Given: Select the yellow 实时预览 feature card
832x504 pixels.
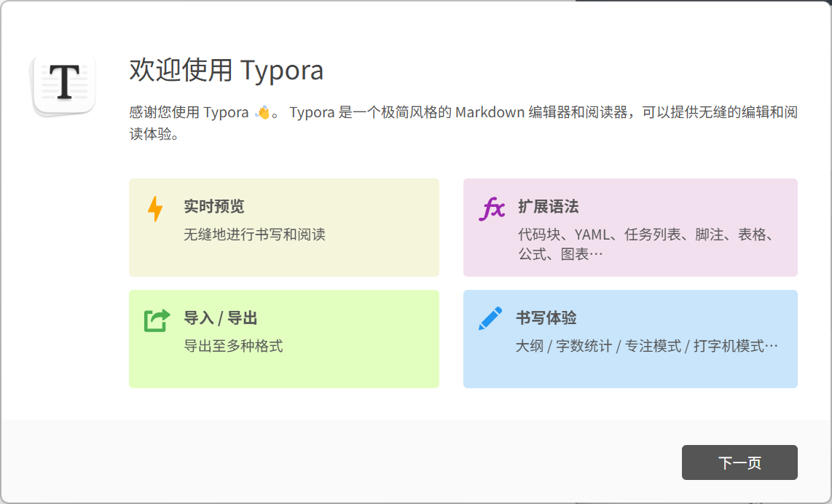Looking at the screenshot, I should tap(283, 227).
